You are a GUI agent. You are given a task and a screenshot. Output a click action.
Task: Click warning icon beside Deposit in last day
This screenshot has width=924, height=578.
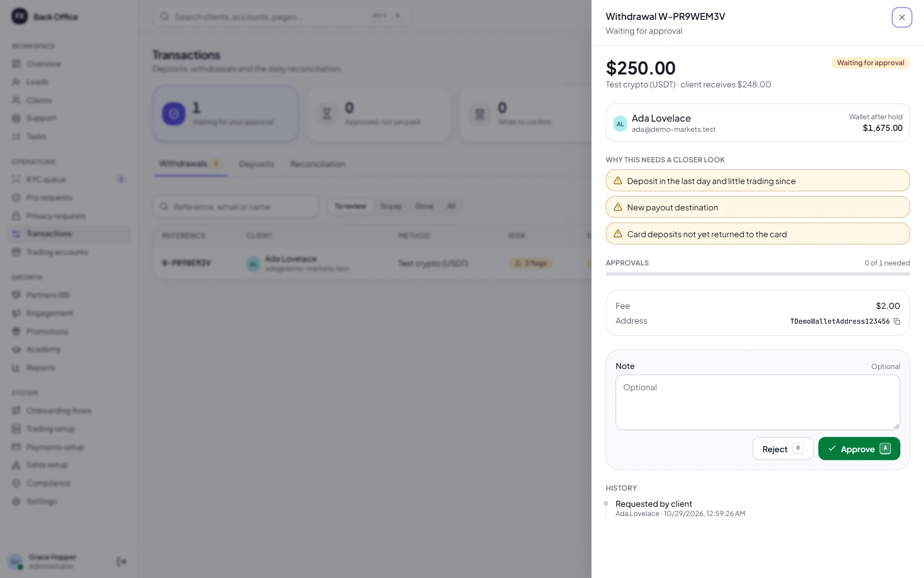618,181
